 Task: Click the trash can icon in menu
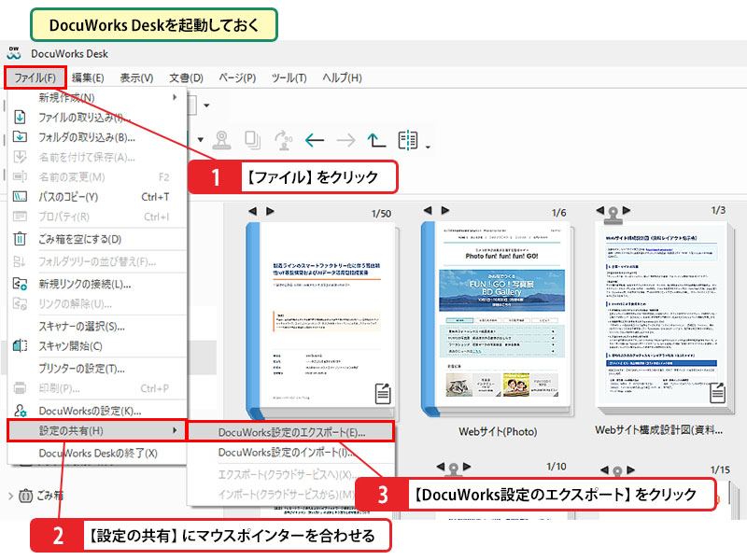(x=20, y=239)
